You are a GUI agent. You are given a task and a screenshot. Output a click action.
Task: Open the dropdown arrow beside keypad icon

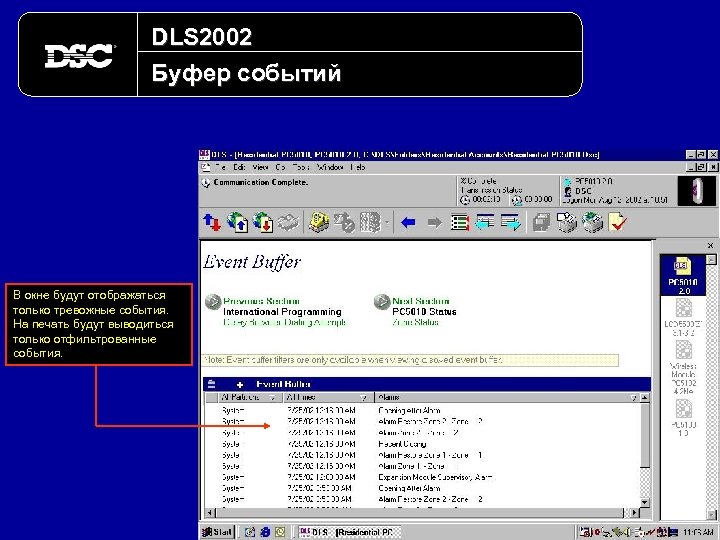click(x=387, y=223)
